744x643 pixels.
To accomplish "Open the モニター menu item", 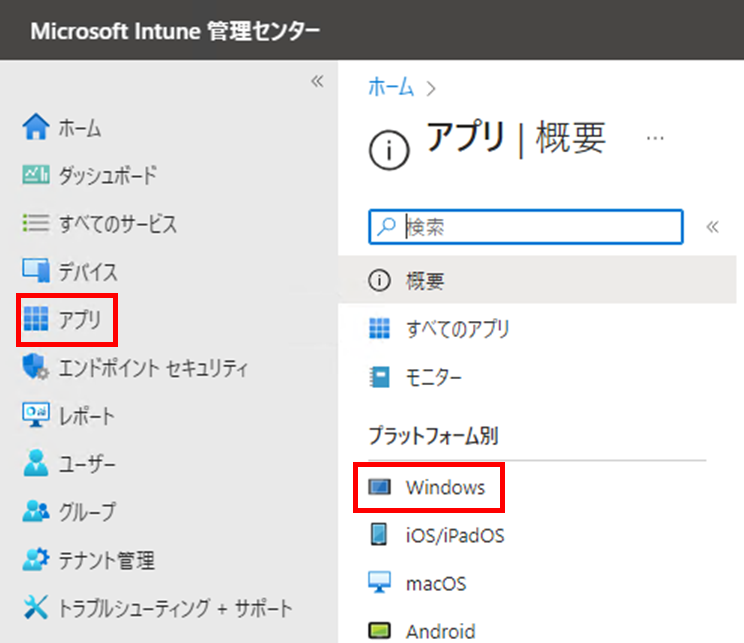I will [x=537, y=377].
